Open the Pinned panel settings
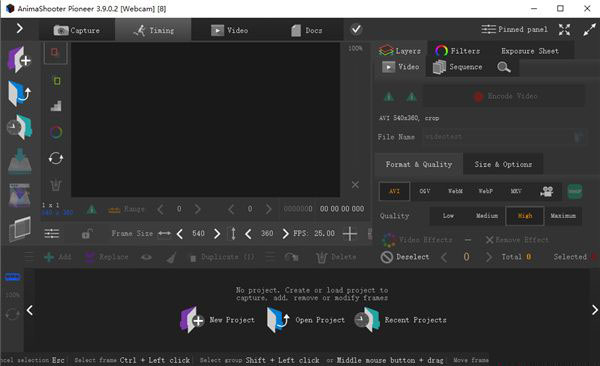This screenshot has width=600, height=366. [514, 29]
